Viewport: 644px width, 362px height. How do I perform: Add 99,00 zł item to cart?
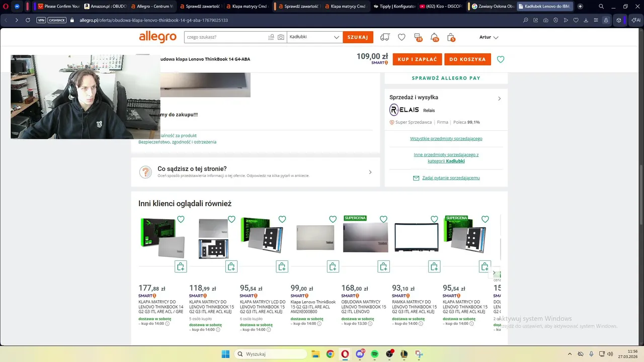point(333,266)
